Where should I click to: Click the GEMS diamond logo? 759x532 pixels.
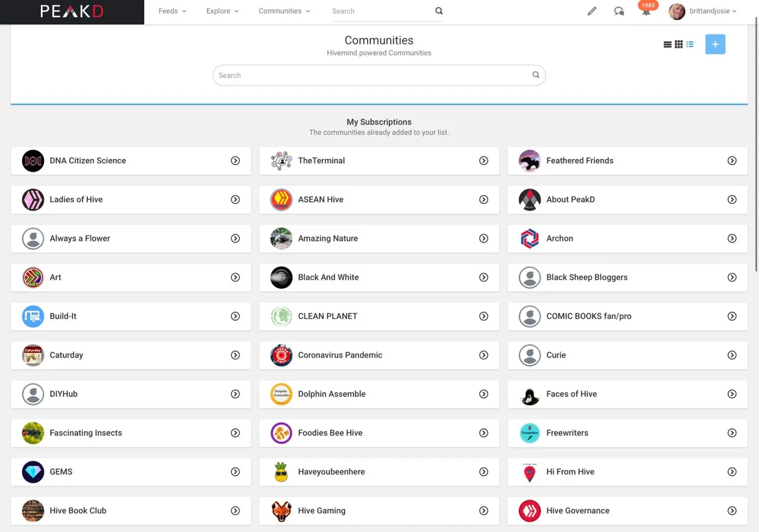click(33, 472)
